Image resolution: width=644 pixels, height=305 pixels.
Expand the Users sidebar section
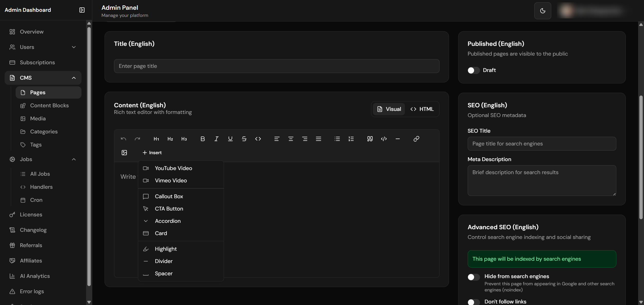click(x=43, y=47)
